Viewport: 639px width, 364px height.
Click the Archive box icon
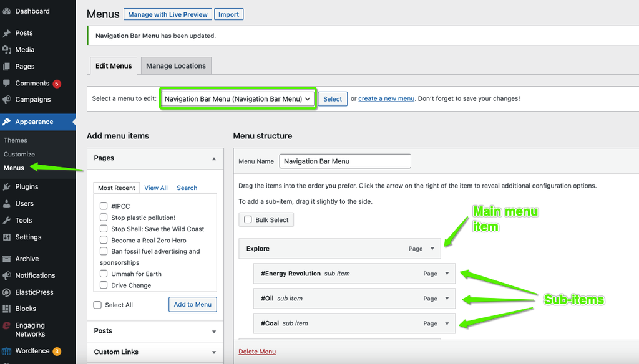(6, 259)
